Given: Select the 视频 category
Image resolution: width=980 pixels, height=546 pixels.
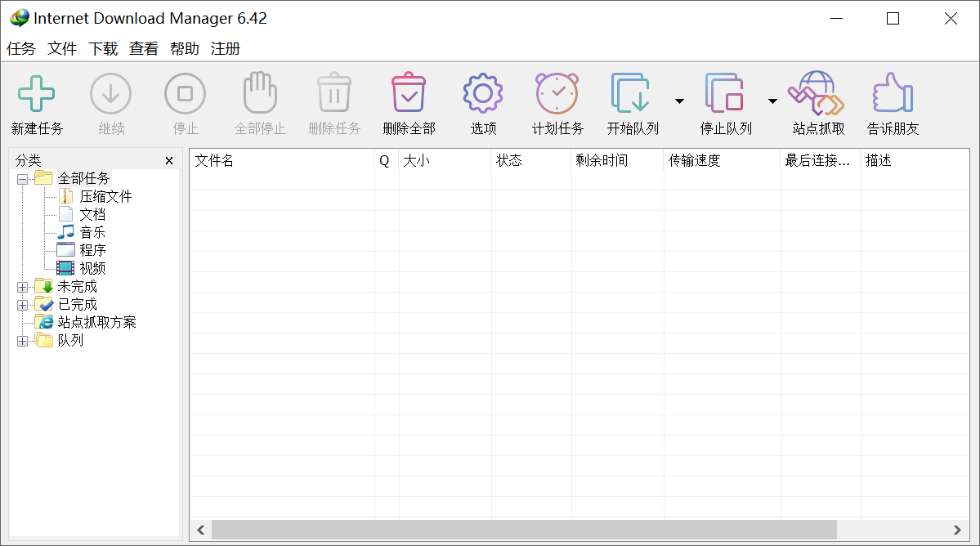Looking at the screenshot, I should (92, 269).
